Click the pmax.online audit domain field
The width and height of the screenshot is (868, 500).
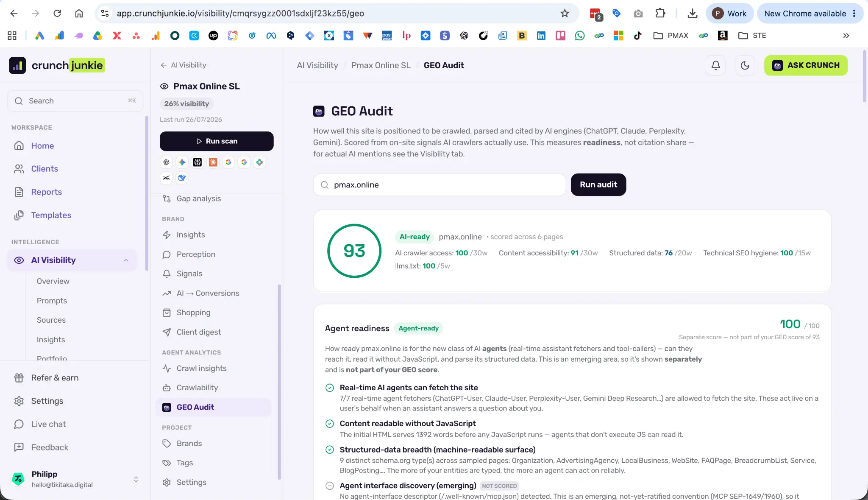[440, 185]
